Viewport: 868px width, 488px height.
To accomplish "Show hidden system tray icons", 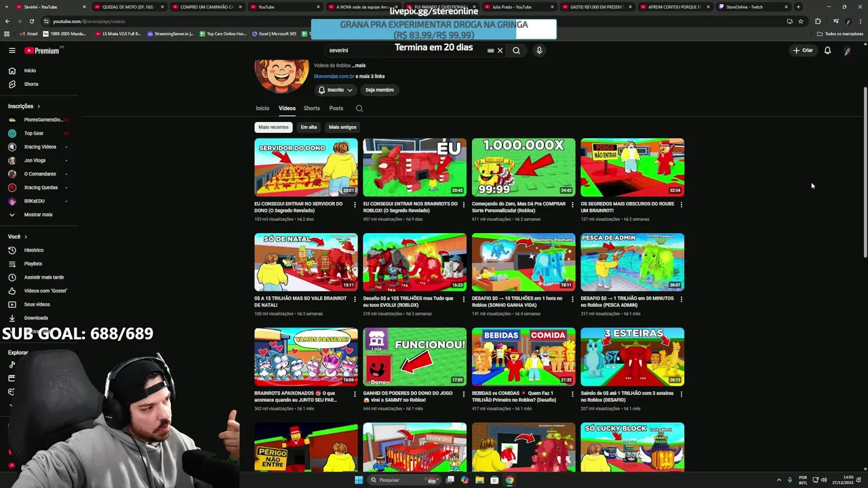I will tap(778, 480).
